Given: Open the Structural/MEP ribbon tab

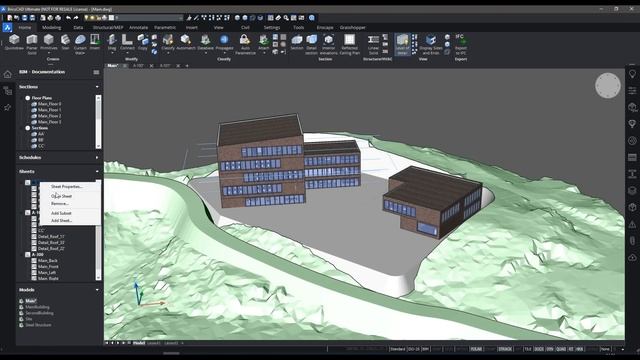Looking at the screenshot, I should (108, 27).
